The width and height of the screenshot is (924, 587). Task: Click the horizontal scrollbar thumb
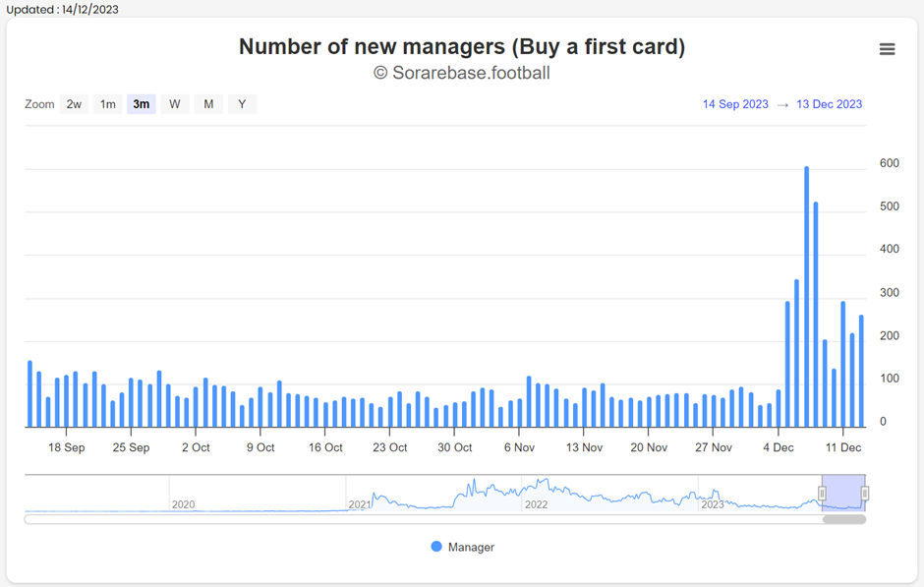[844, 519]
